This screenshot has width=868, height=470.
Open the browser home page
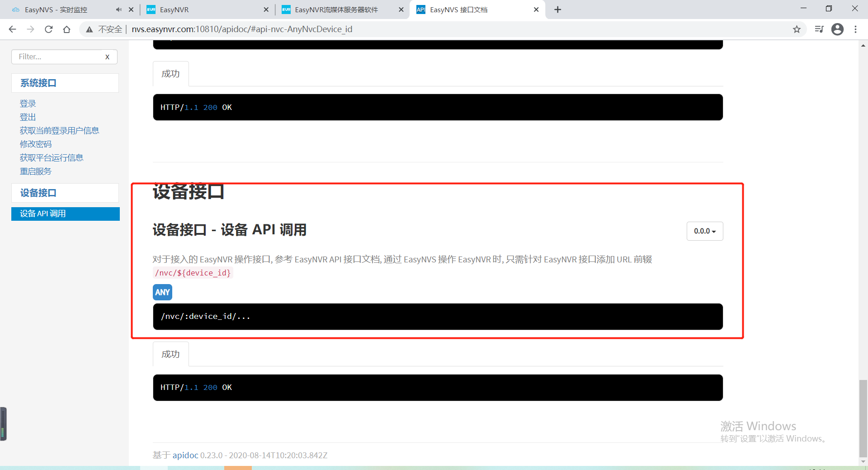tap(66, 29)
